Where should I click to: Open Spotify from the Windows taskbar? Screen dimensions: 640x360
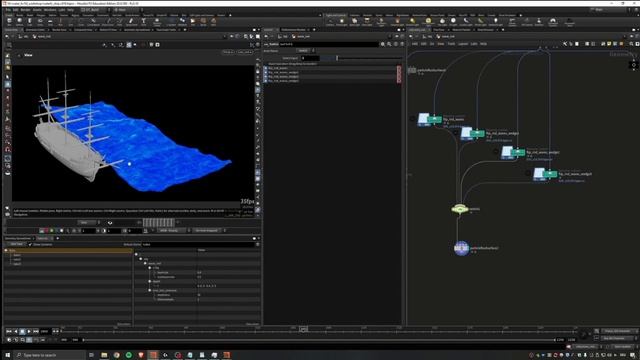129,355
